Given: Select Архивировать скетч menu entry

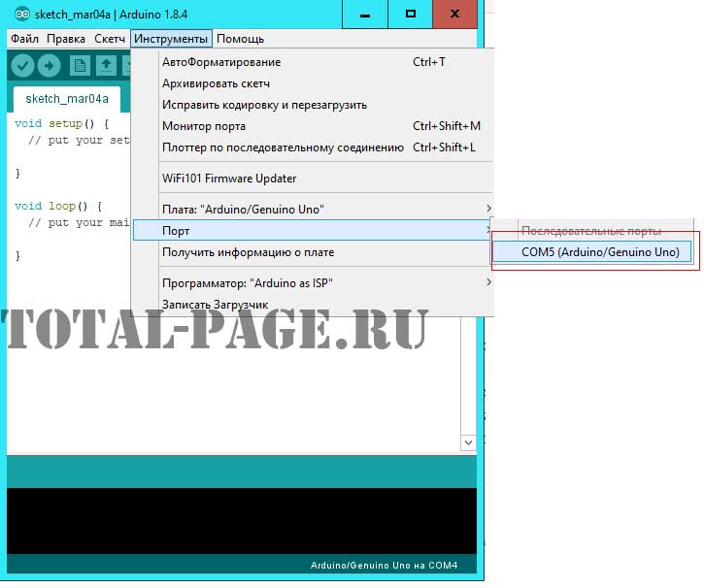Looking at the screenshot, I should pyautogui.click(x=313, y=83).
